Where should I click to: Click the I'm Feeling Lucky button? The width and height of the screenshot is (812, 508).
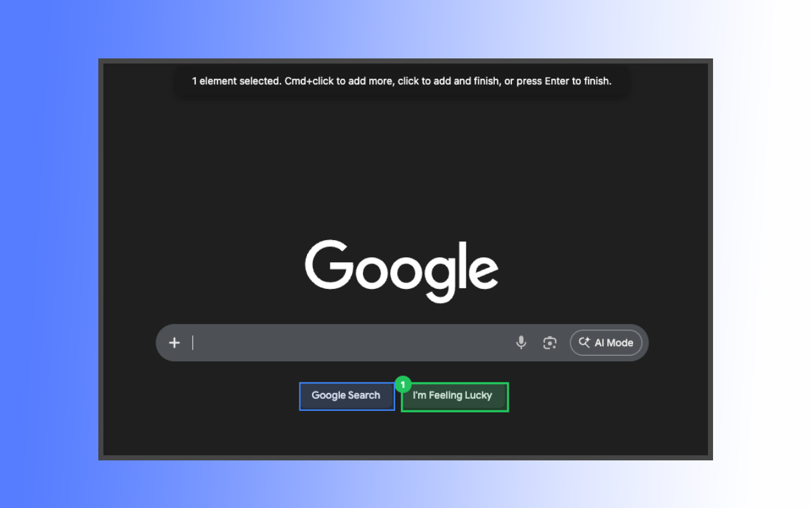[454, 396]
